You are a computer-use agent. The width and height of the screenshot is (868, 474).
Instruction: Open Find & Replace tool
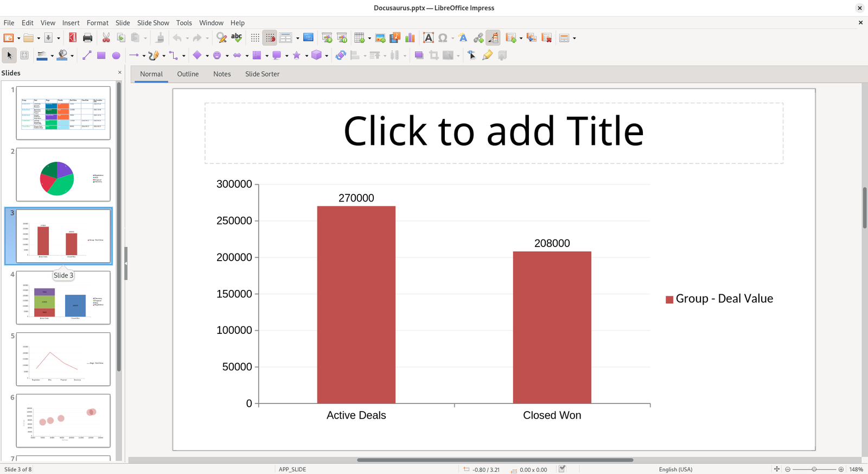pyautogui.click(x=221, y=37)
